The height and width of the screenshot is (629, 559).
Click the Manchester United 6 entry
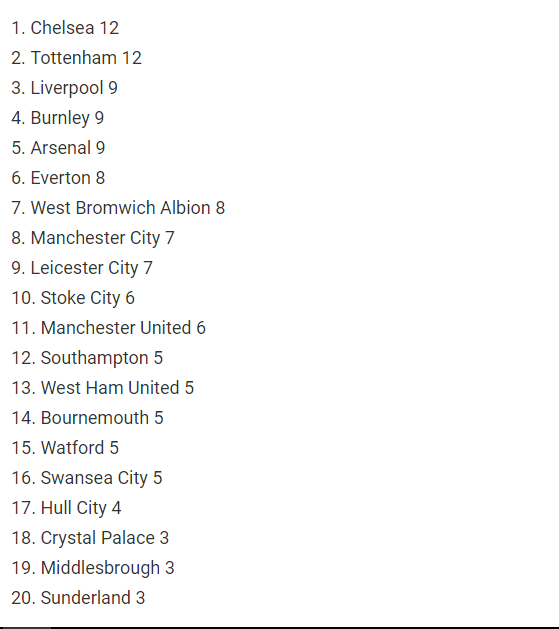click(108, 328)
